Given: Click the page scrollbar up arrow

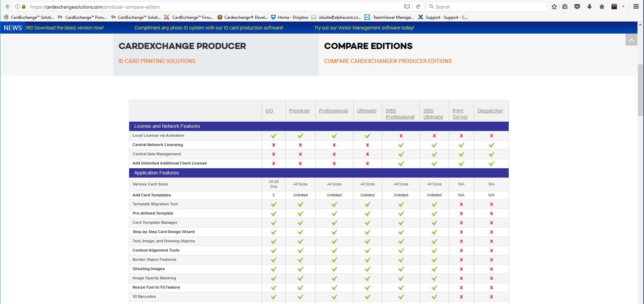Looking at the screenshot, I should (640, 25).
